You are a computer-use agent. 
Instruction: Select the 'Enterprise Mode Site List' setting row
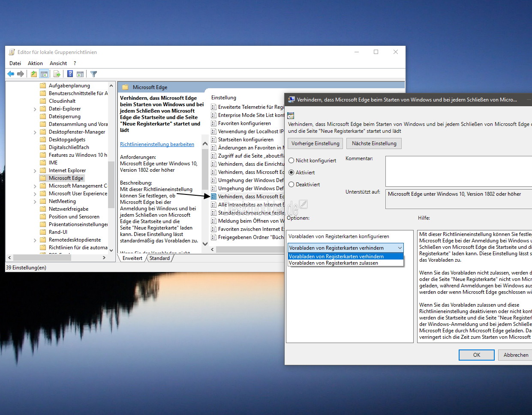coord(247,115)
